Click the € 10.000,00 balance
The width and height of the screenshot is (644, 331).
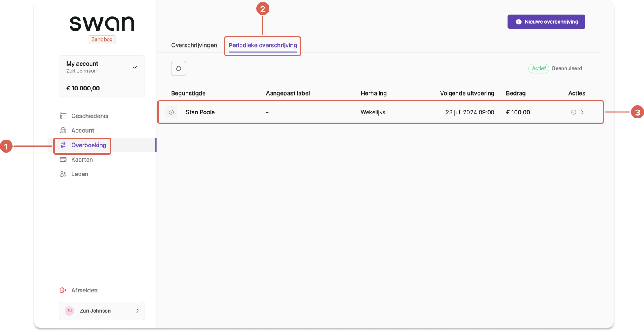[x=83, y=88]
